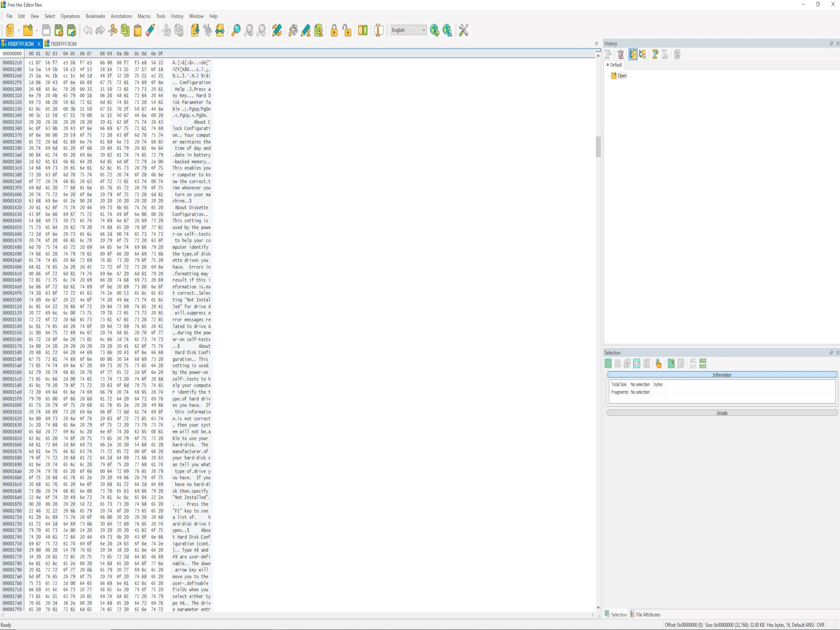
Task: Open the Operations menu
Action: pos(70,16)
